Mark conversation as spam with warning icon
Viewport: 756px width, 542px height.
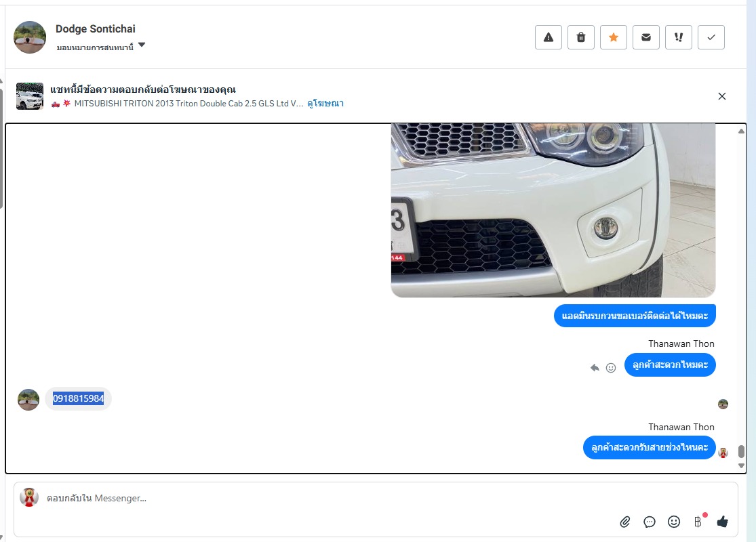click(549, 37)
